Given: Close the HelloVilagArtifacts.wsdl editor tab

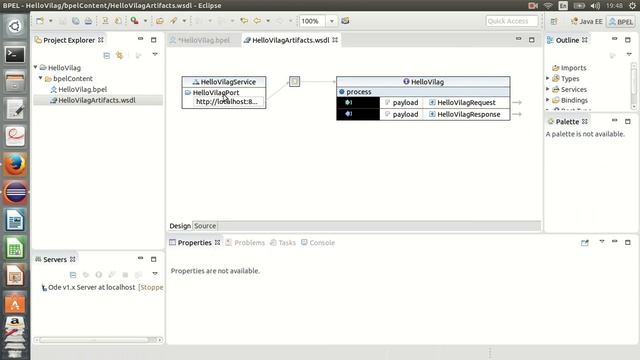Looking at the screenshot, I should tap(335, 40).
